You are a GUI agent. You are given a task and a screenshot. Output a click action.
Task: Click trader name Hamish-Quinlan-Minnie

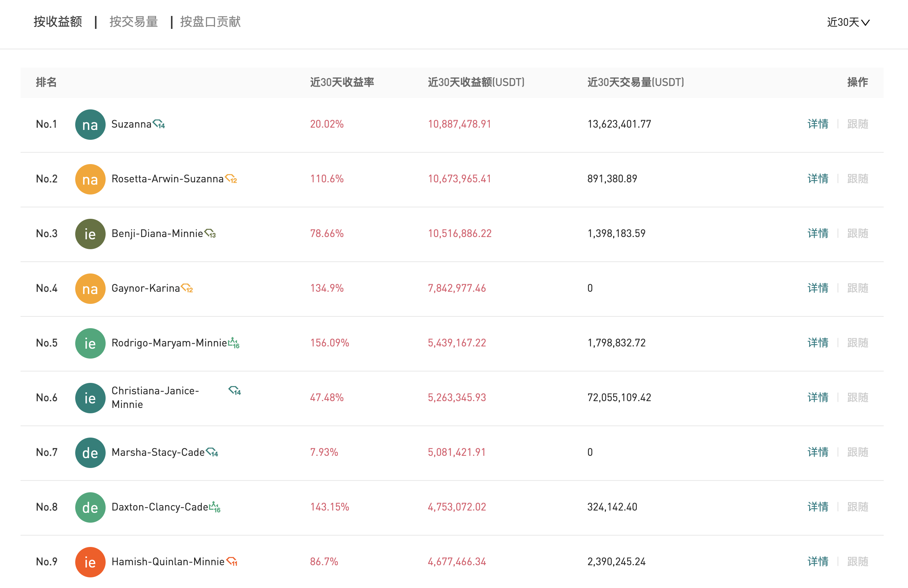point(168,561)
